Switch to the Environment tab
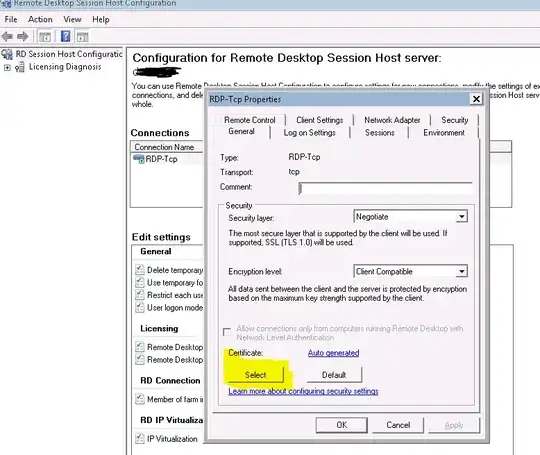This screenshot has width=540, height=455. point(444,133)
